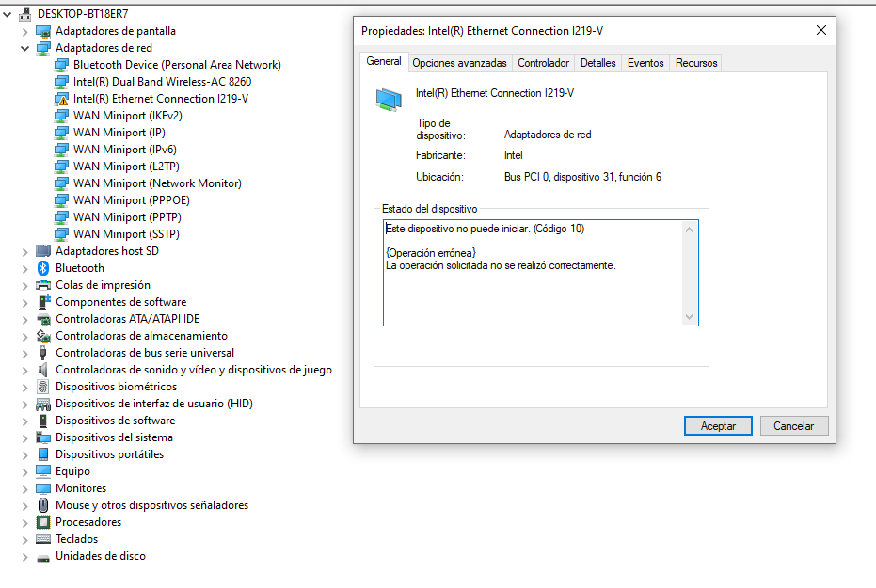The width and height of the screenshot is (876, 588).
Task: Select the Procesadores category icon
Action: (x=41, y=522)
